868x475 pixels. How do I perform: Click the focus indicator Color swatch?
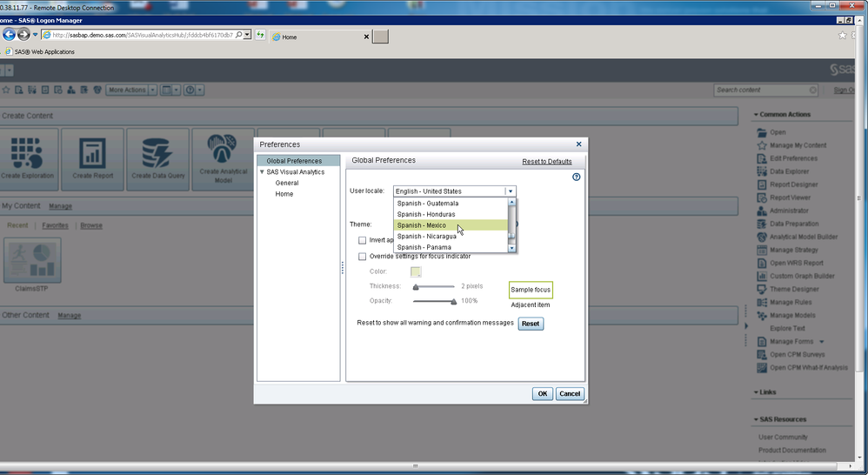tap(416, 271)
